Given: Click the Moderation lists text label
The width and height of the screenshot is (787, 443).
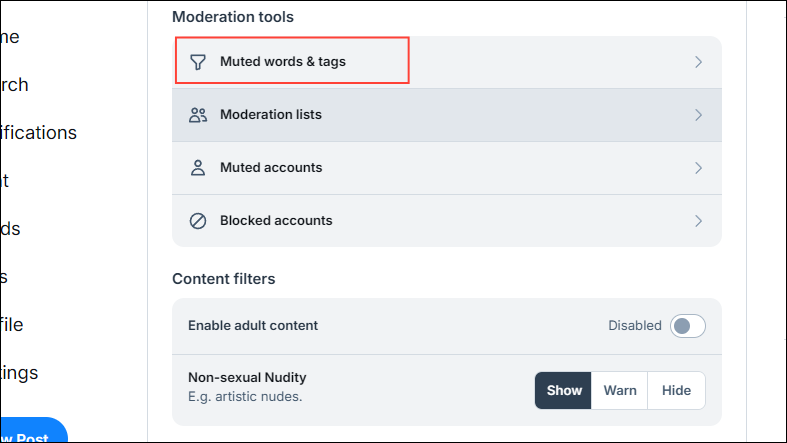Looking at the screenshot, I should pyautogui.click(x=271, y=115).
